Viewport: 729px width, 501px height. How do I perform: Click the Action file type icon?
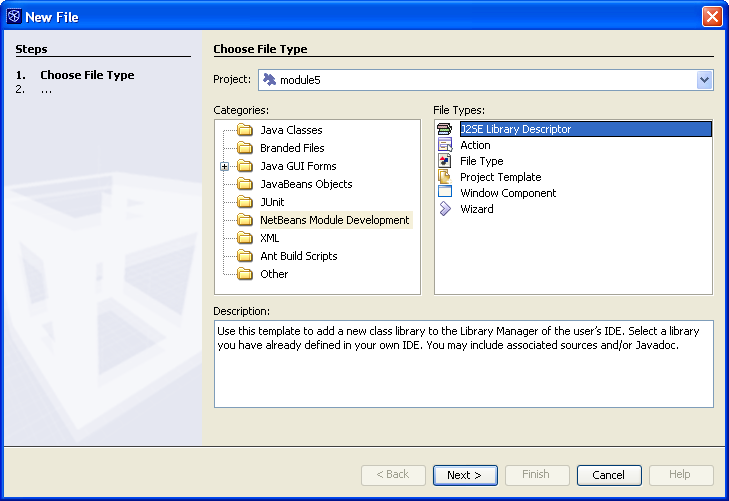tap(445, 145)
